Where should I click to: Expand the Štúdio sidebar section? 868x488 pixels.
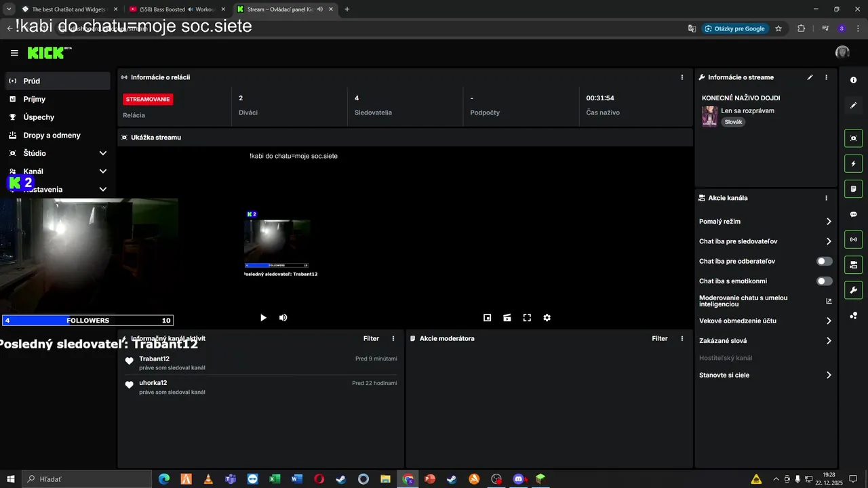tap(103, 153)
